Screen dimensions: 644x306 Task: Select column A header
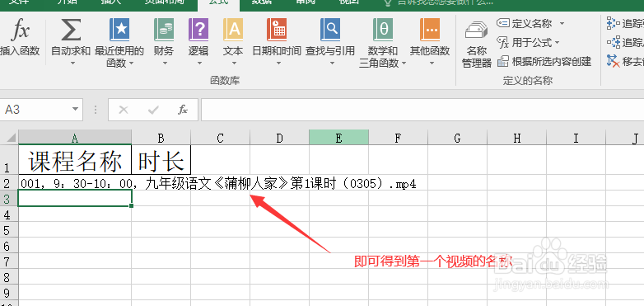point(75,138)
